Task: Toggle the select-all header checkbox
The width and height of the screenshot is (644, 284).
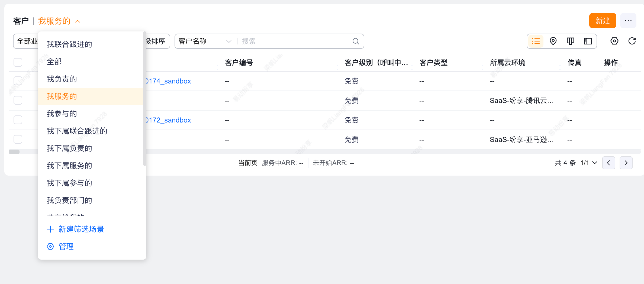Action: point(18,62)
